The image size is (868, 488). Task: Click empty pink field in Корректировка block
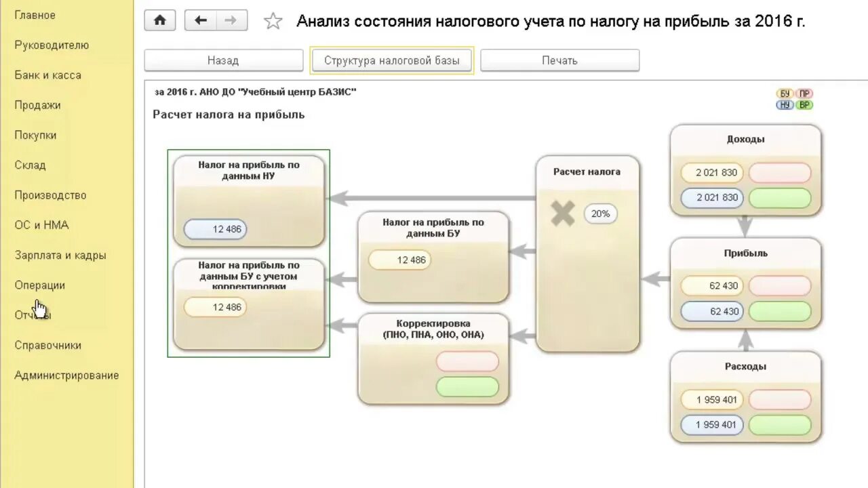[467, 361]
